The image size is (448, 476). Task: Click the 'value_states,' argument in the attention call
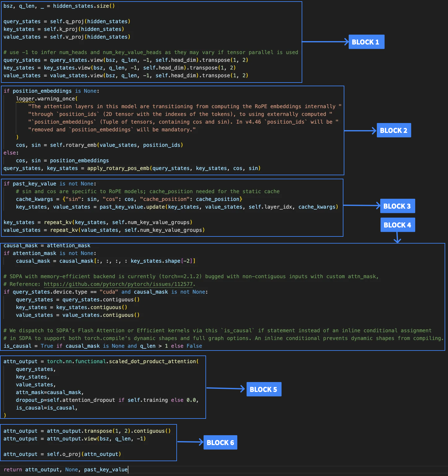36,385
